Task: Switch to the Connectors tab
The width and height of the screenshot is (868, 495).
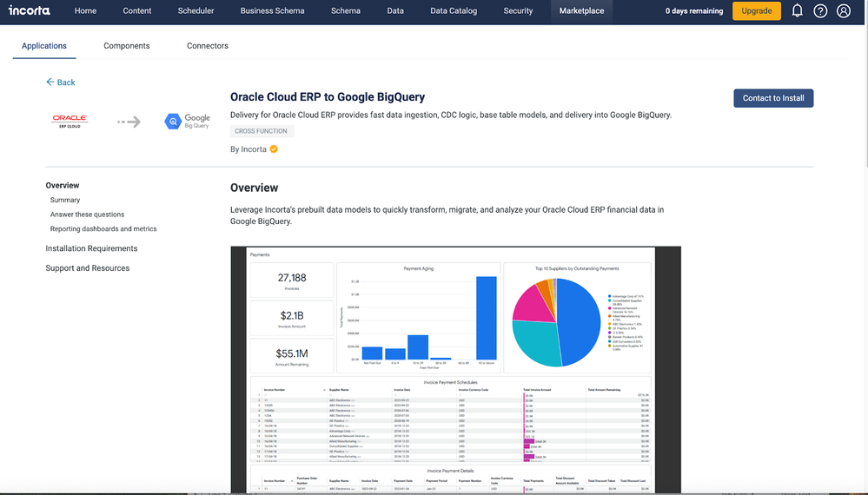Action: point(208,46)
